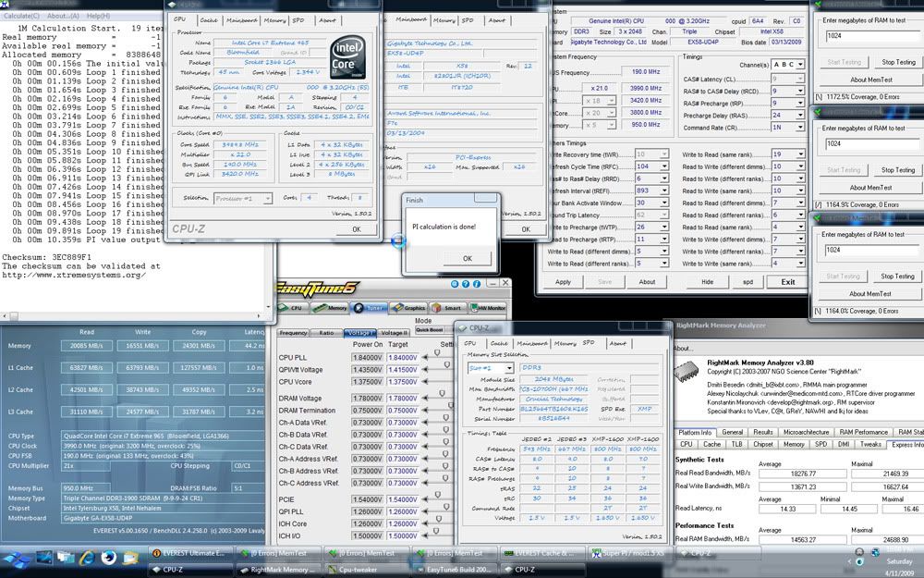Click Hide in Cpu-tweaker
This screenshot has height=578, width=924.
[707, 282]
